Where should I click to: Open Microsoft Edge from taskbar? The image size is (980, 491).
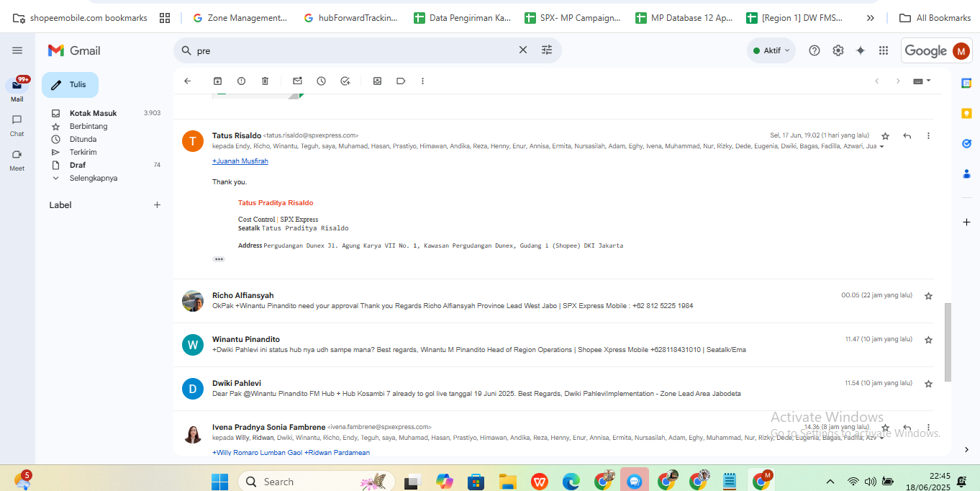[571, 481]
